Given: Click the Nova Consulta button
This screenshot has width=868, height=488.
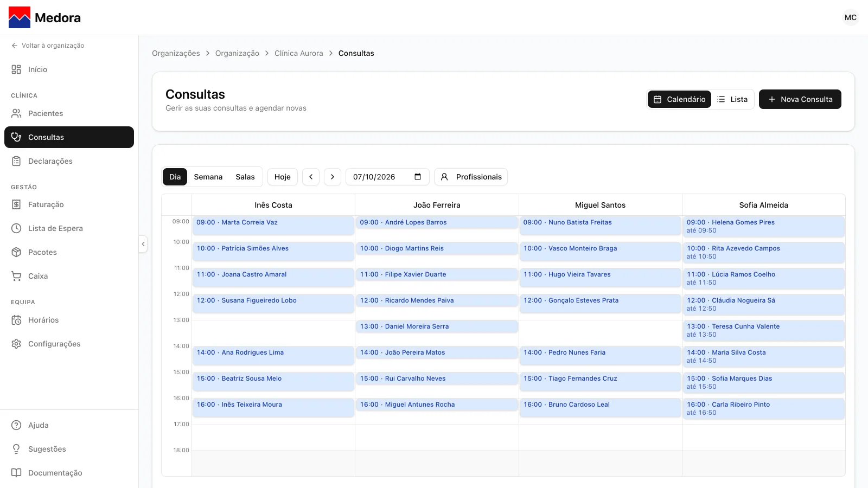Looking at the screenshot, I should (x=800, y=99).
